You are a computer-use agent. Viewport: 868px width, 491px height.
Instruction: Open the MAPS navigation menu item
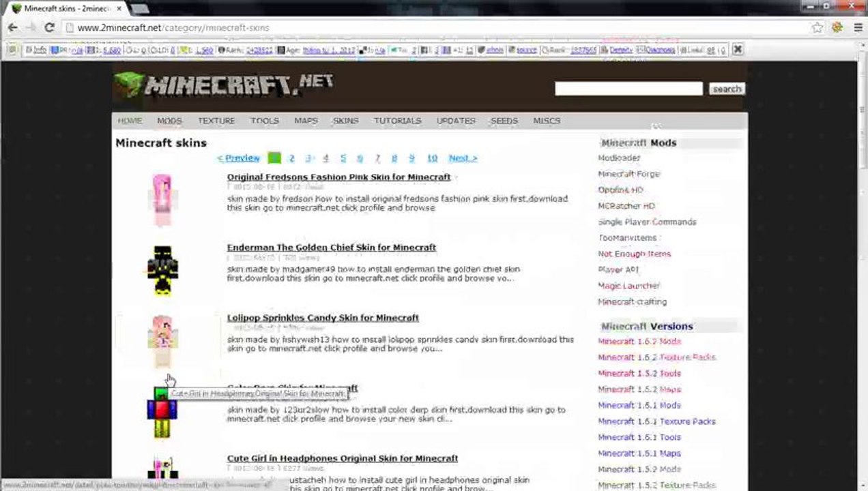coord(306,121)
